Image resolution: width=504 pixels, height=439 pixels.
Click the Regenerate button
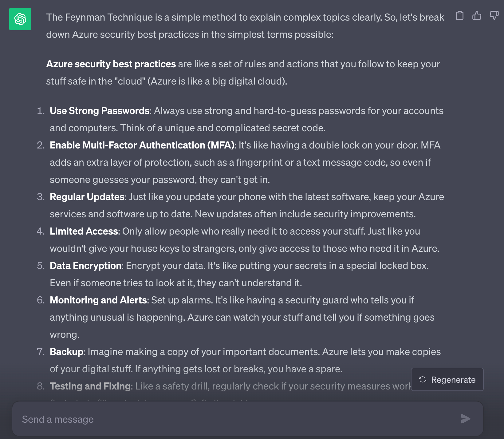[x=447, y=380]
